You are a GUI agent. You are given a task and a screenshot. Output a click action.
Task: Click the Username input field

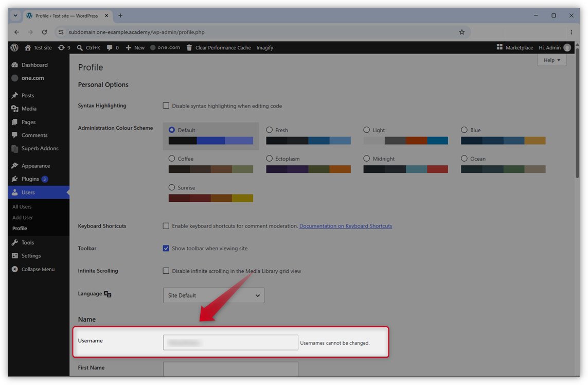click(x=230, y=343)
